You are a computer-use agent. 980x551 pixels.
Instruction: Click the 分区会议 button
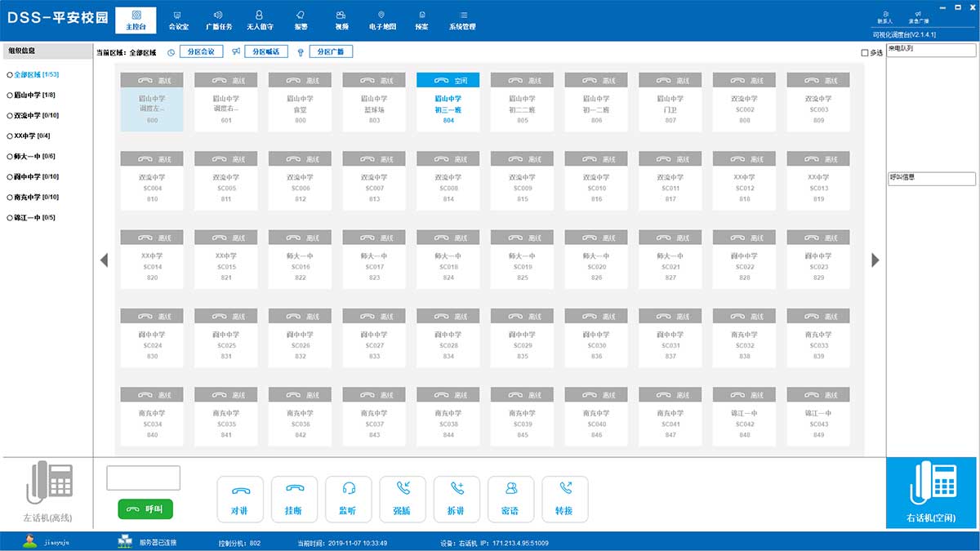[x=201, y=51]
